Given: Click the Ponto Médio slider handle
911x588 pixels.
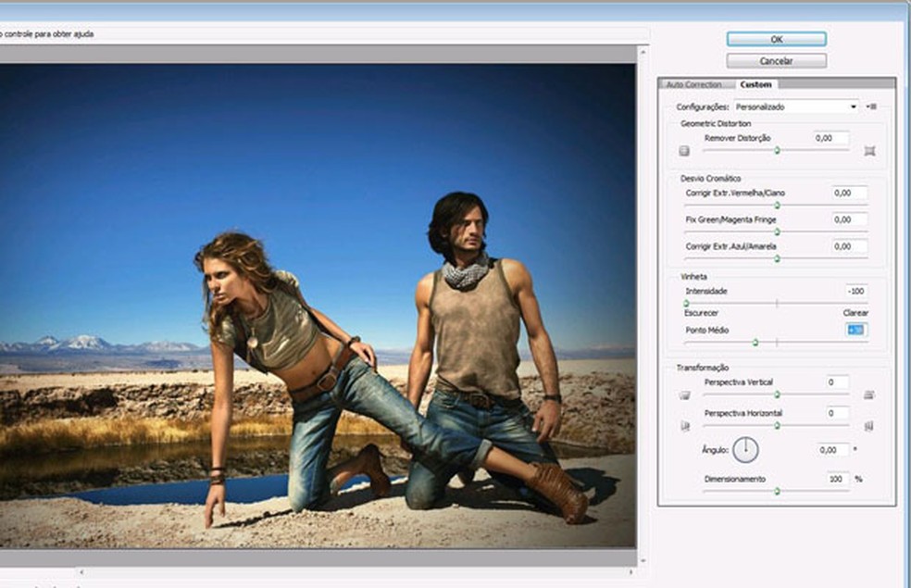Looking at the screenshot, I should 755,342.
